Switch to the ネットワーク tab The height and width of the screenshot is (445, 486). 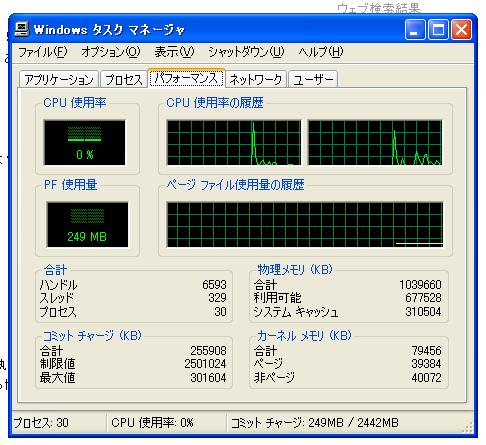[x=256, y=79]
